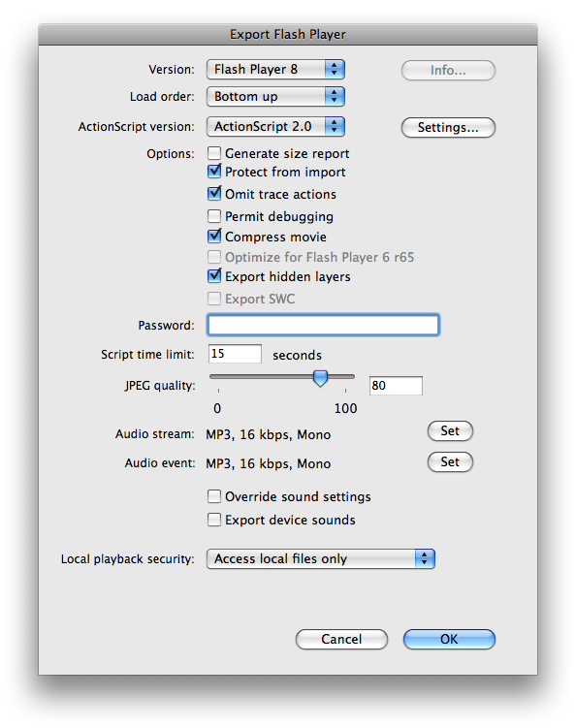Image resolution: width=576 pixels, height=728 pixels.
Task: Open the Version dropdown showing Flash Player 8
Action: pos(275,70)
